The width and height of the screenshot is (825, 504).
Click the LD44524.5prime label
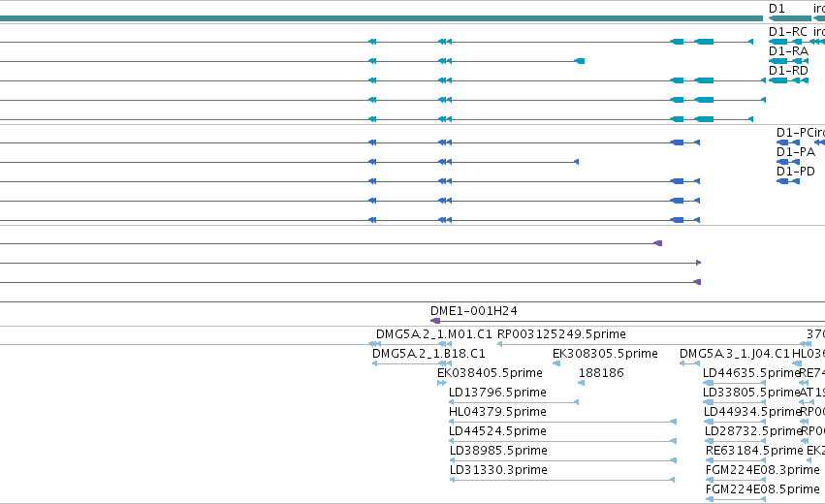(497, 431)
